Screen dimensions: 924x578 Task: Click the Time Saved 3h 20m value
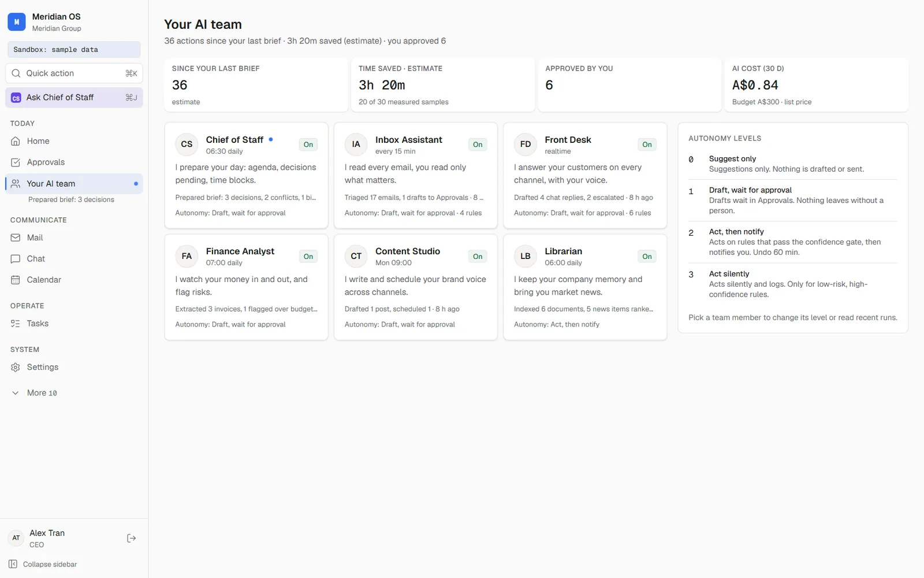[x=382, y=85]
